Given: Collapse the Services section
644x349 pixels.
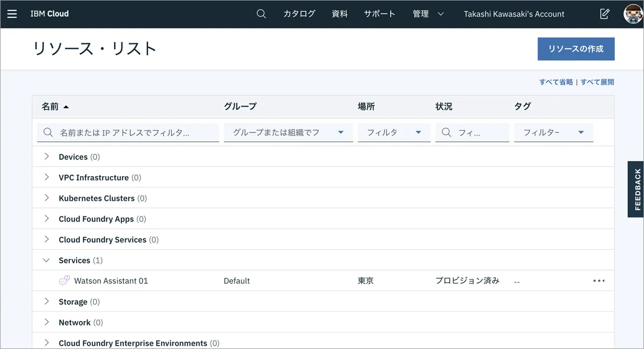Looking at the screenshot, I should (x=47, y=260).
